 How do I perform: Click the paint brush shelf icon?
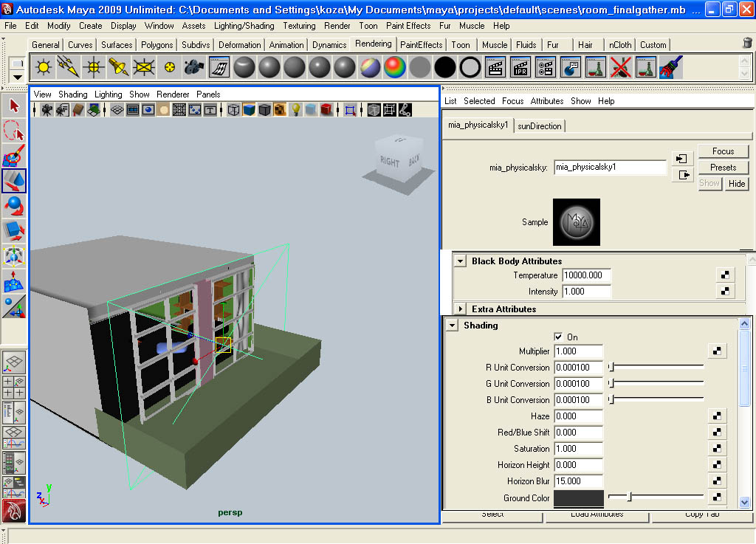tap(670, 67)
